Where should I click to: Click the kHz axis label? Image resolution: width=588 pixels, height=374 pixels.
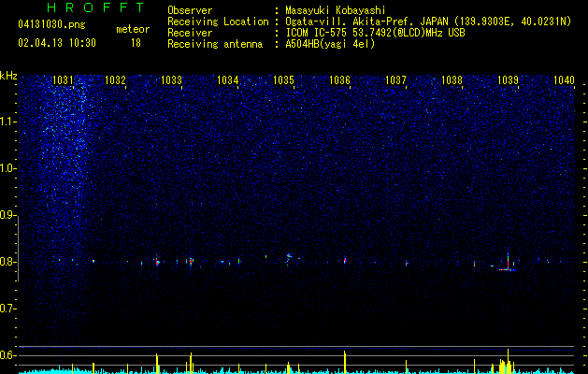tap(8, 76)
